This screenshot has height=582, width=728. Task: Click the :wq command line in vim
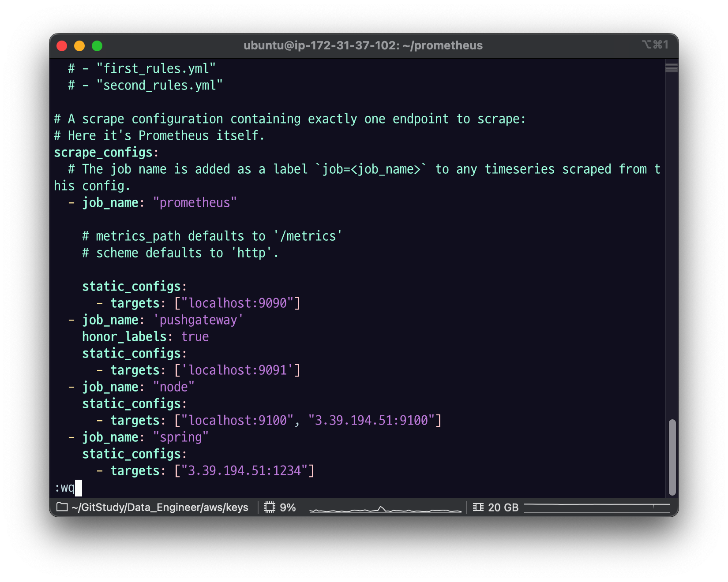[64, 488]
